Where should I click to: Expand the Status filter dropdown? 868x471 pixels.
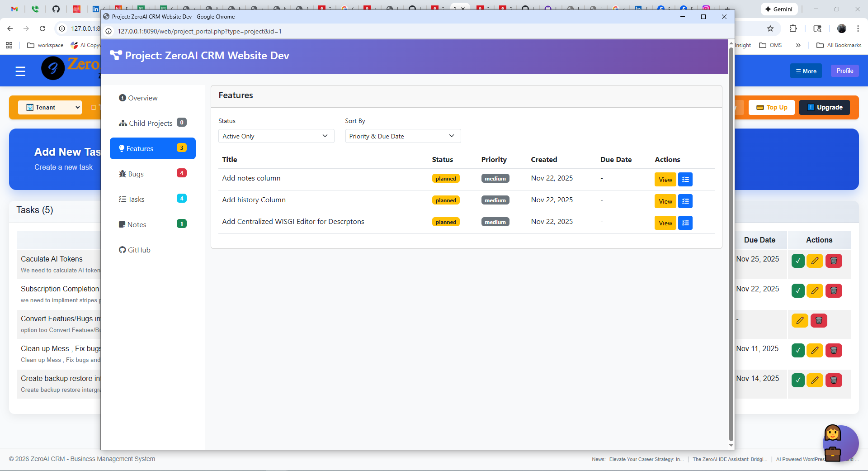(276, 136)
